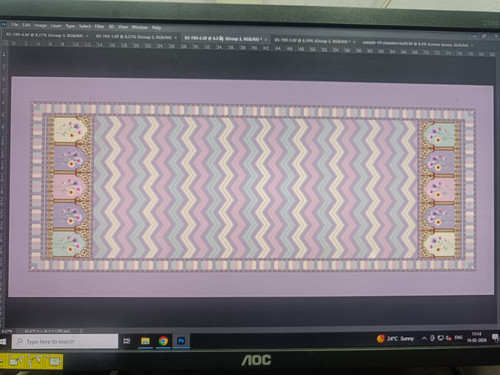Viewport: 500px width, 375px height.
Task: Open the notifications action center
Action: tap(495, 337)
